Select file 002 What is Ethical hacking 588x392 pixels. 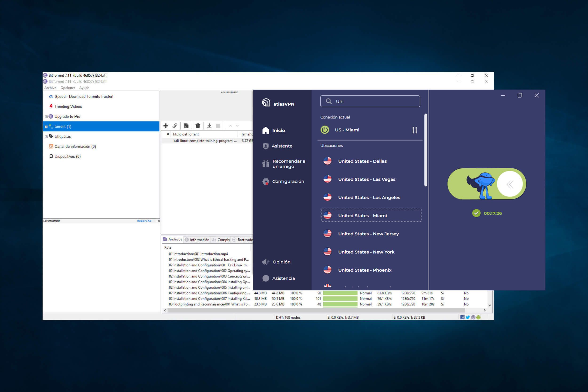(x=209, y=260)
